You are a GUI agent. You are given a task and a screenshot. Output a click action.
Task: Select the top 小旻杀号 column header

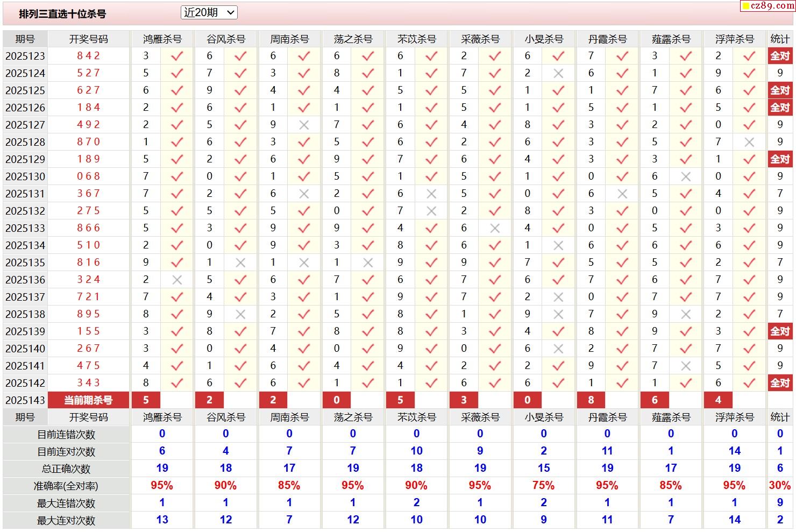[x=544, y=39]
